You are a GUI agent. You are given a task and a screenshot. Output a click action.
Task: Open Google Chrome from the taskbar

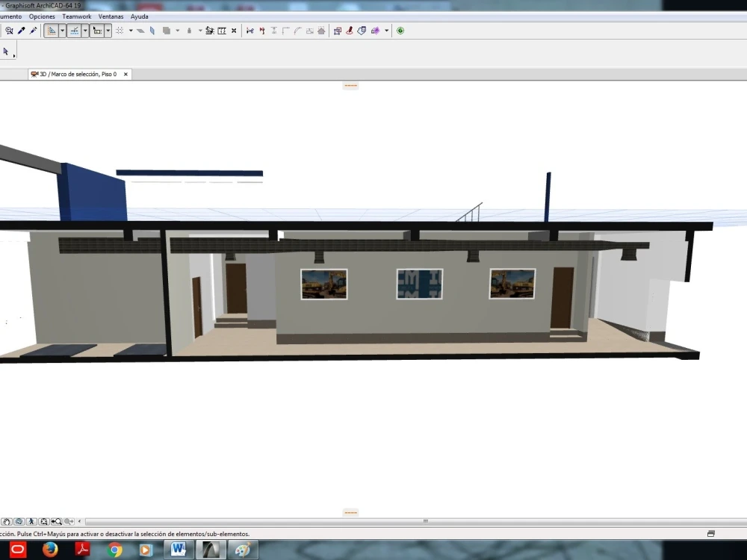coord(114,550)
